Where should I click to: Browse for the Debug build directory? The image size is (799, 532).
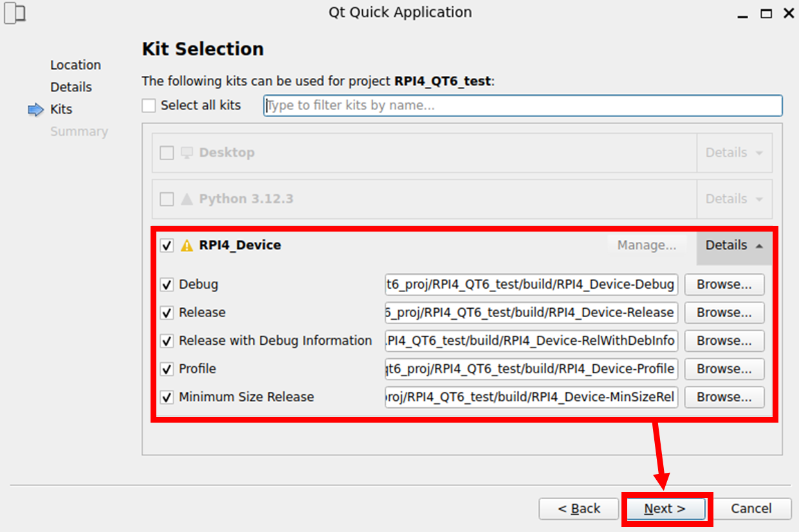point(724,284)
